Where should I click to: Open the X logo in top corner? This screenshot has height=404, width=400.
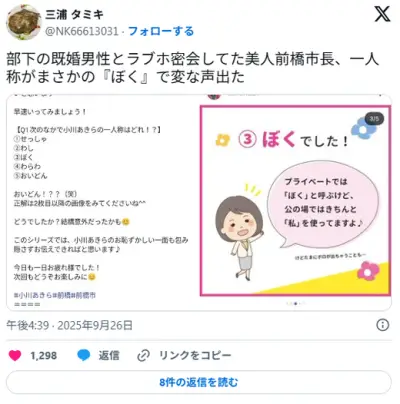point(382,14)
